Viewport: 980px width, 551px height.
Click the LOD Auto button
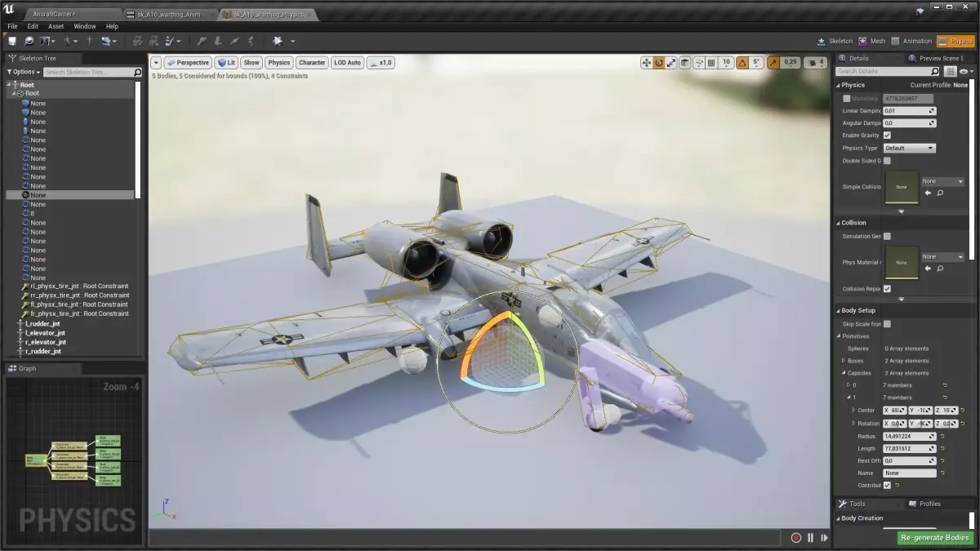tap(347, 63)
